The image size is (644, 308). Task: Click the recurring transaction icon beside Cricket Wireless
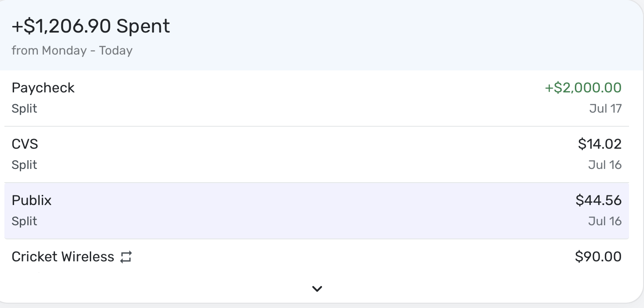[x=126, y=257]
